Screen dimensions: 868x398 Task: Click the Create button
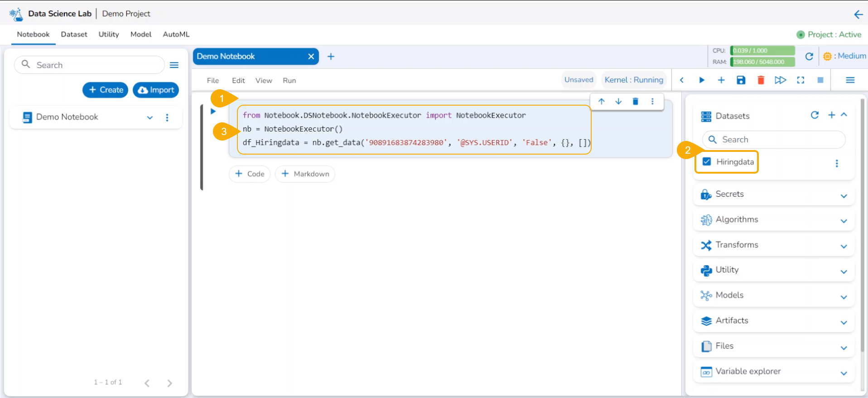coord(106,90)
